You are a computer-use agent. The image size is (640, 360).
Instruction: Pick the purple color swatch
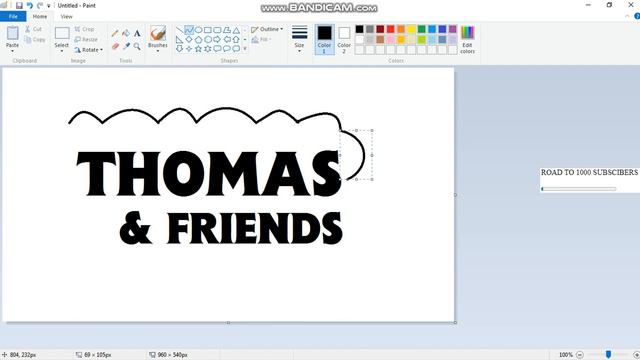[x=453, y=29]
